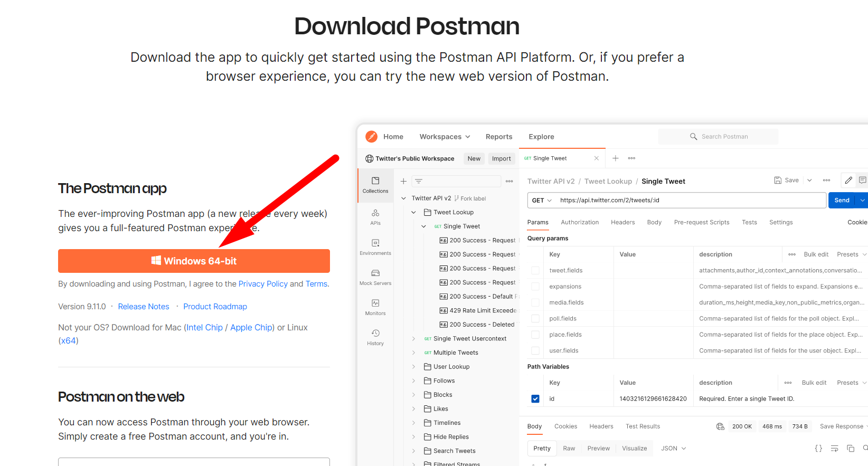
Task: Enable poll.fields checkbox
Action: click(535, 319)
